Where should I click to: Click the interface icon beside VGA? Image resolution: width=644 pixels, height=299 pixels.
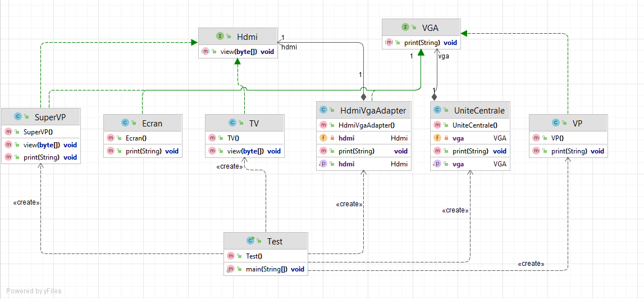click(x=405, y=28)
